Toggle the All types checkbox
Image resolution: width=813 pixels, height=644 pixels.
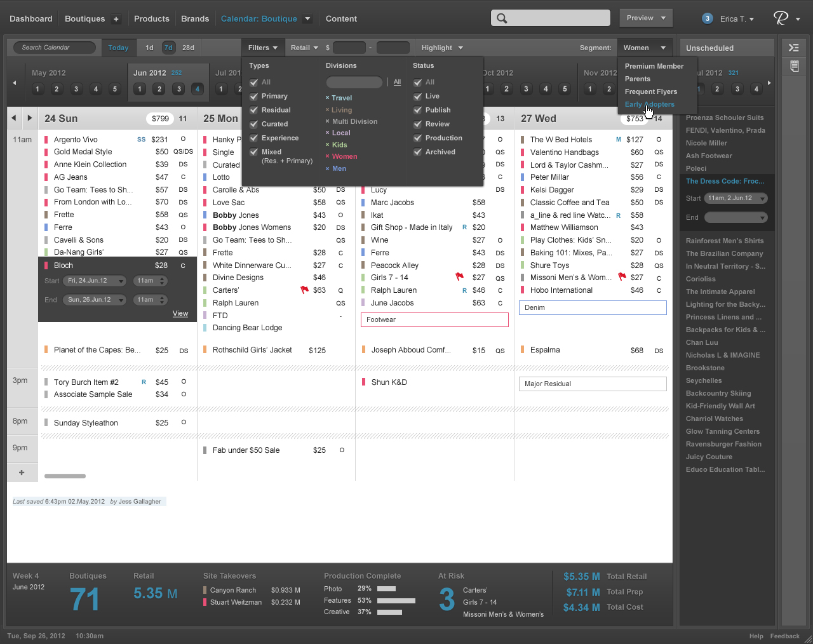tap(254, 83)
